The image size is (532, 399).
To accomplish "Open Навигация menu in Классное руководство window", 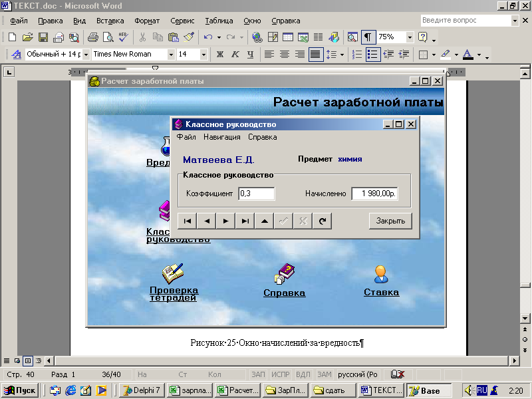I will 222,137.
